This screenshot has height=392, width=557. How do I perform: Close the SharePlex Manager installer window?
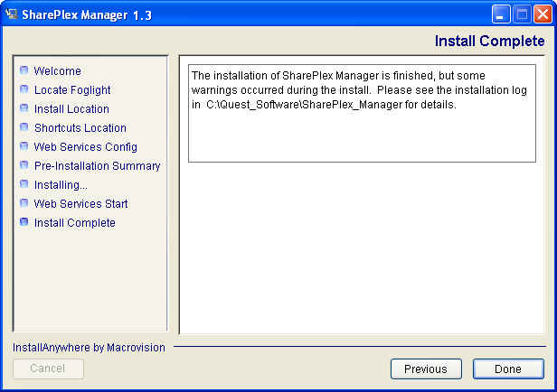click(542, 14)
